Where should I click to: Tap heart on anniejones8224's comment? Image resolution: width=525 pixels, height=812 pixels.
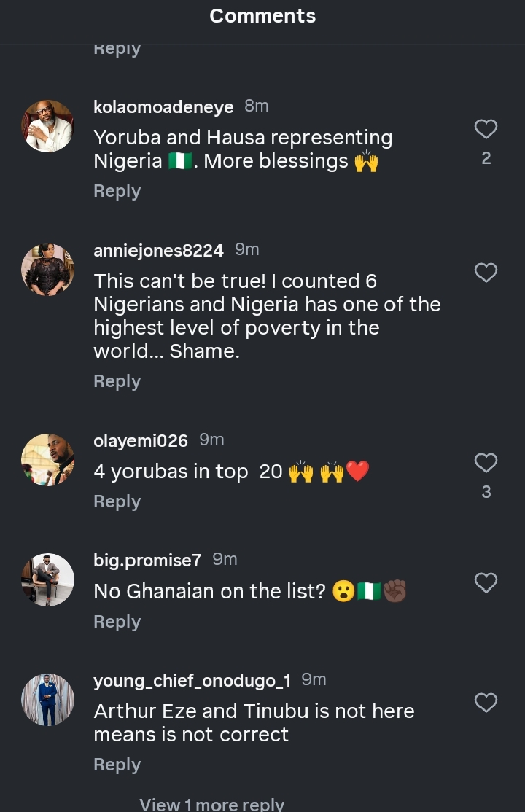coord(486,273)
